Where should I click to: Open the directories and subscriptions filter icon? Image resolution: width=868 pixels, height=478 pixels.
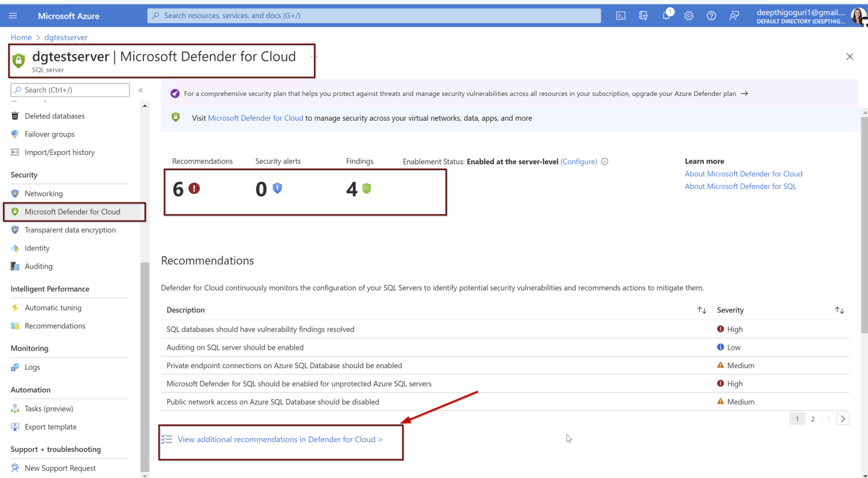tap(644, 16)
